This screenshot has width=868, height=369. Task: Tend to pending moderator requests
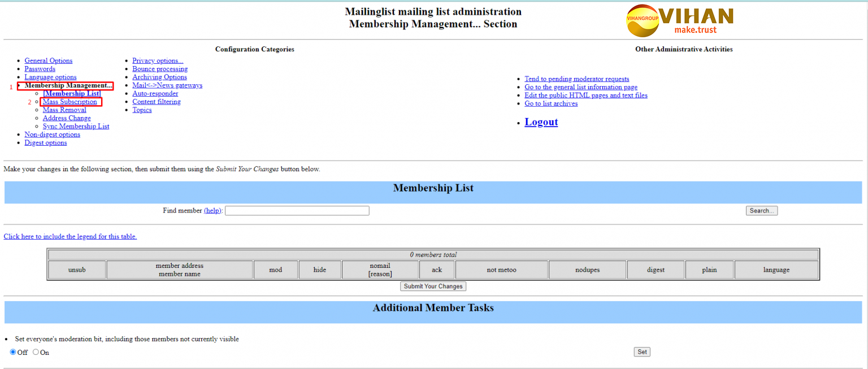[576, 79]
